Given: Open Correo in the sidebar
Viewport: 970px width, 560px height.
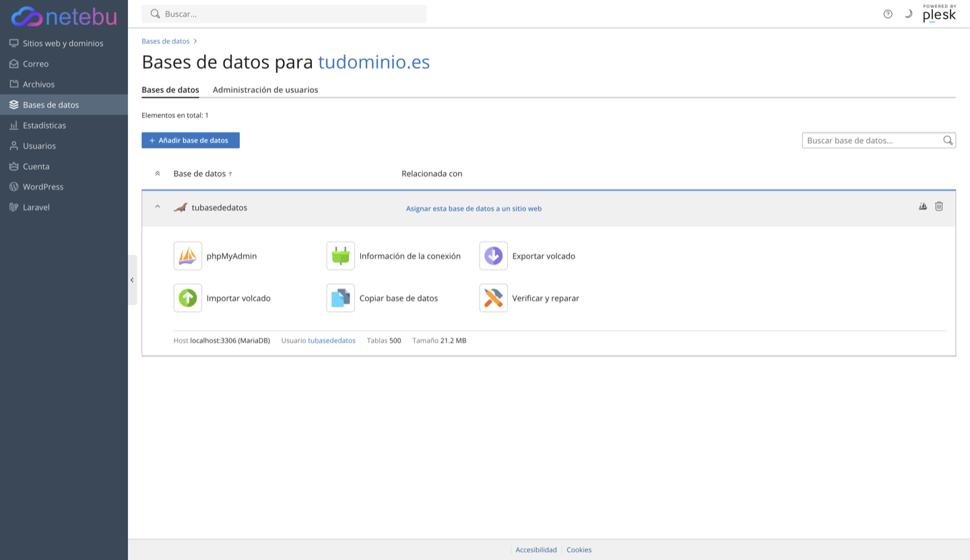Looking at the screenshot, I should tap(64, 64).
